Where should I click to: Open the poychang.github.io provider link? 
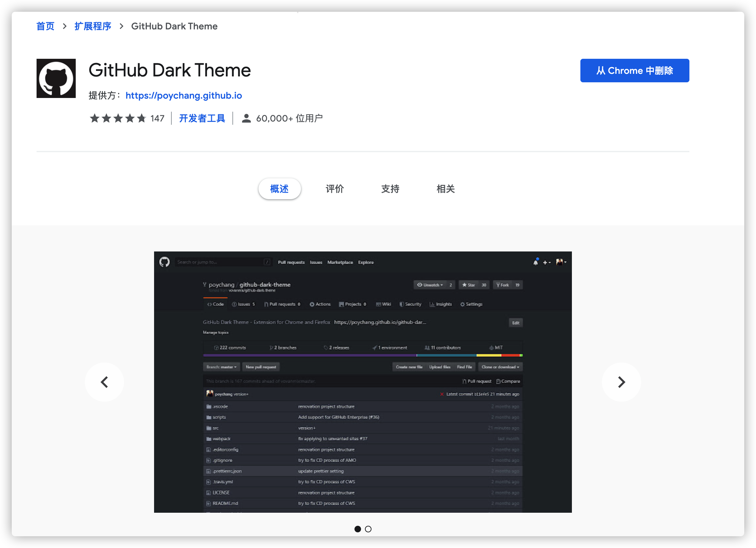click(x=184, y=96)
